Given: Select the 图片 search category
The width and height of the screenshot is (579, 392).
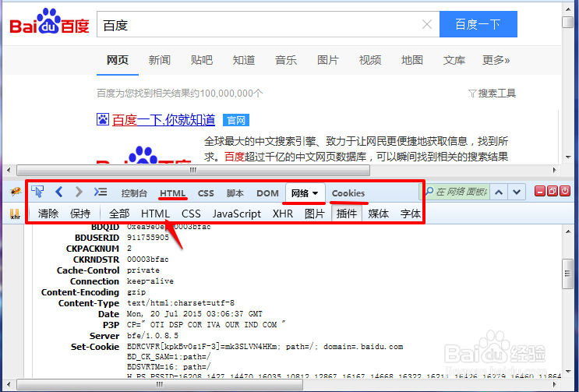Looking at the screenshot, I should pos(328,60).
